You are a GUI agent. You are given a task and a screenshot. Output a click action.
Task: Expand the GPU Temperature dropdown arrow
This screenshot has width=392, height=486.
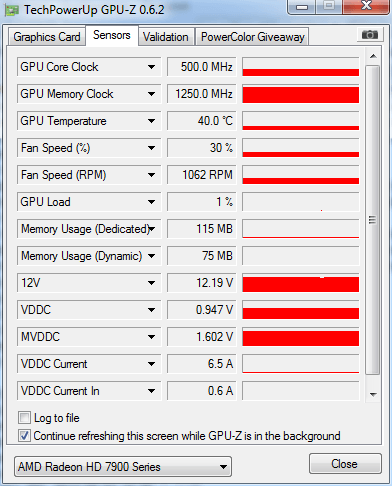click(x=151, y=121)
